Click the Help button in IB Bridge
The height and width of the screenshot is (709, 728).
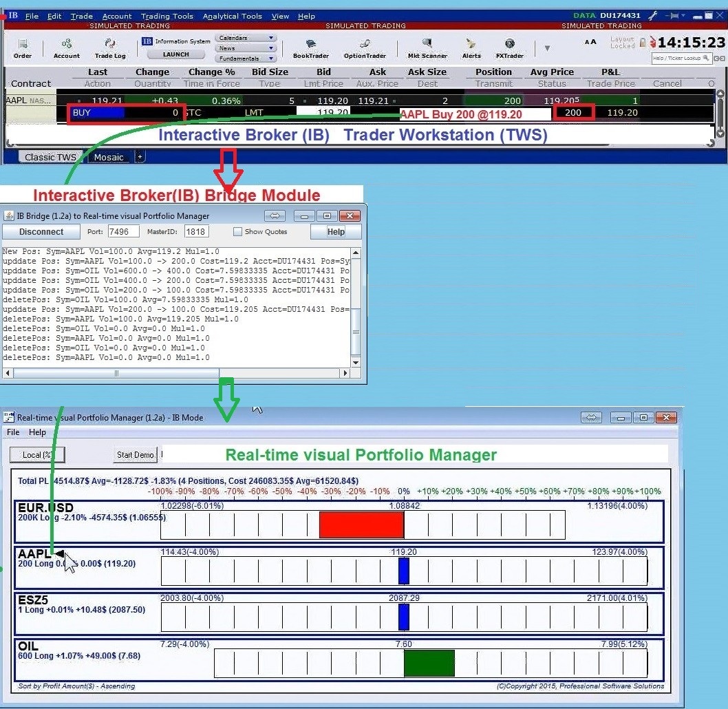[336, 232]
